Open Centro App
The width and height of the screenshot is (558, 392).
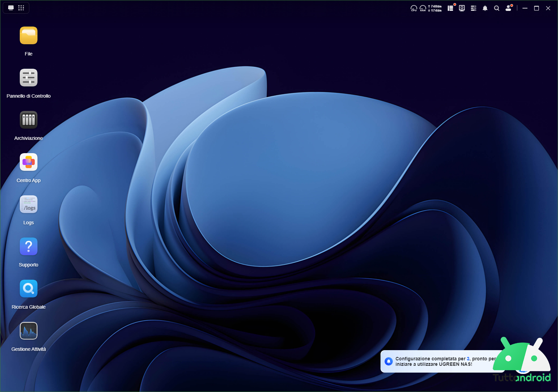pos(29,162)
